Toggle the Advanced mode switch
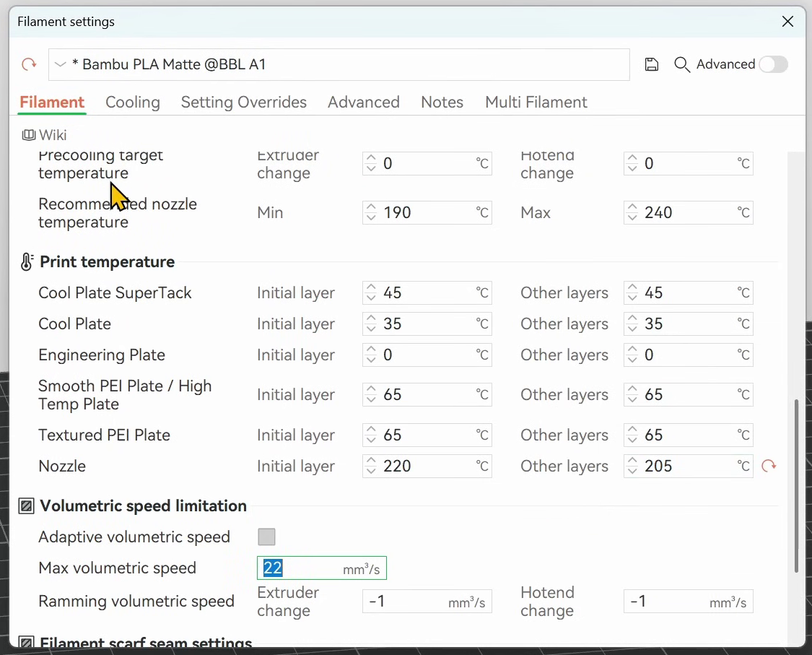Image resolution: width=812 pixels, height=655 pixels. (773, 64)
